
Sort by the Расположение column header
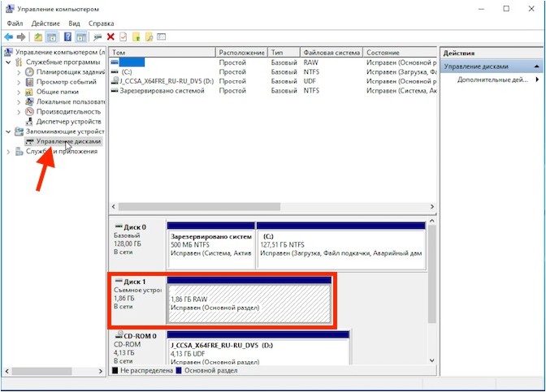click(x=241, y=53)
